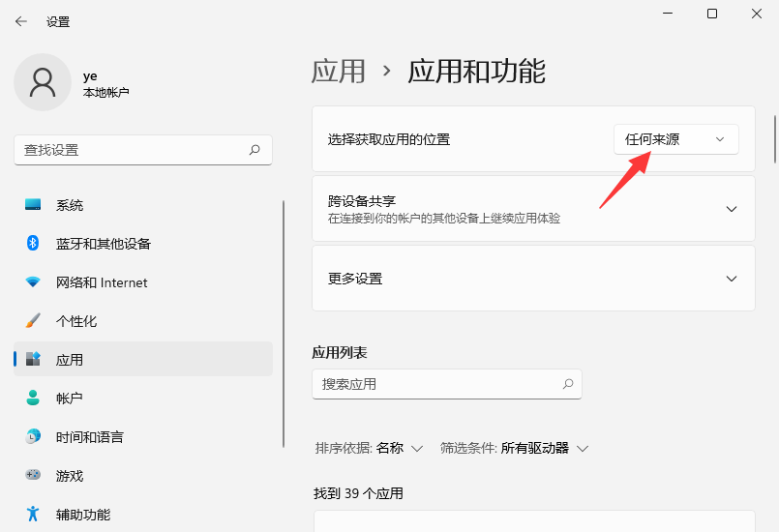Image resolution: width=779 pixels, height=532 pixels.
Task: Click the Personalization paintbrush icon
Action: tap(33, 321)
